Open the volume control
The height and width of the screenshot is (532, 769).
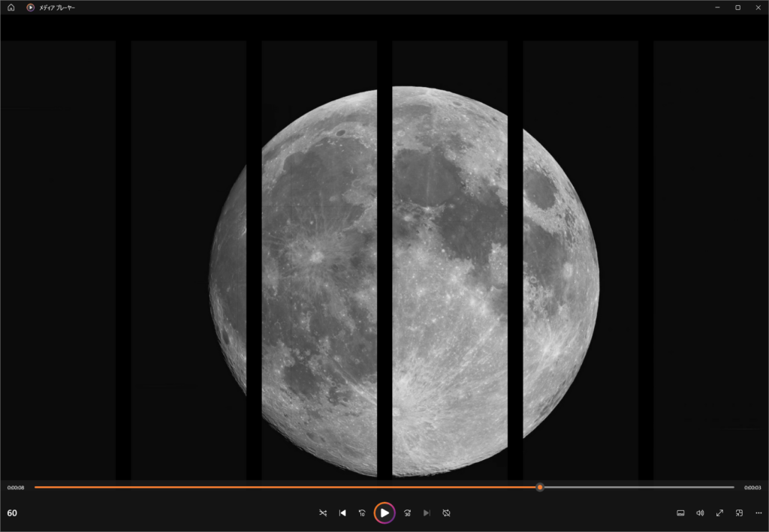[700, 513]
